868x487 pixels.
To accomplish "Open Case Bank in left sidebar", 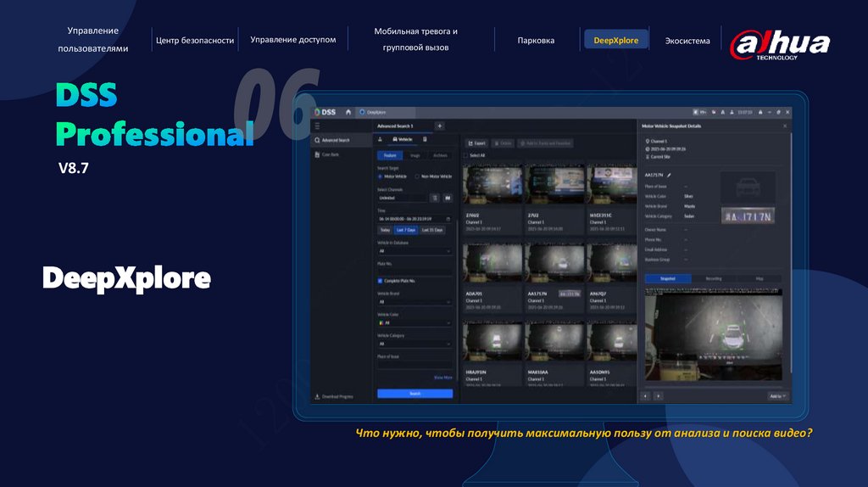I will pyautogui.click(x=341, y=154).
